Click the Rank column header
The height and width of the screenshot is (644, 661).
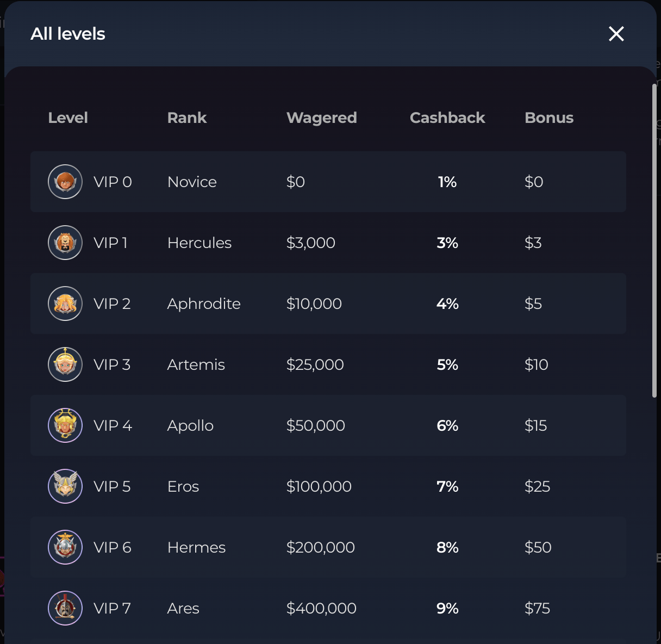[187, 117]
